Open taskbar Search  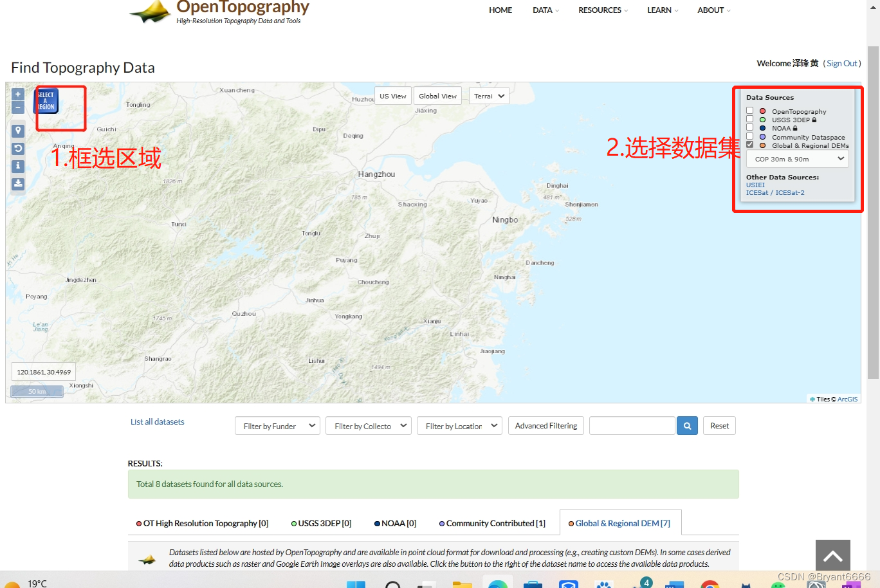[392, 584]
